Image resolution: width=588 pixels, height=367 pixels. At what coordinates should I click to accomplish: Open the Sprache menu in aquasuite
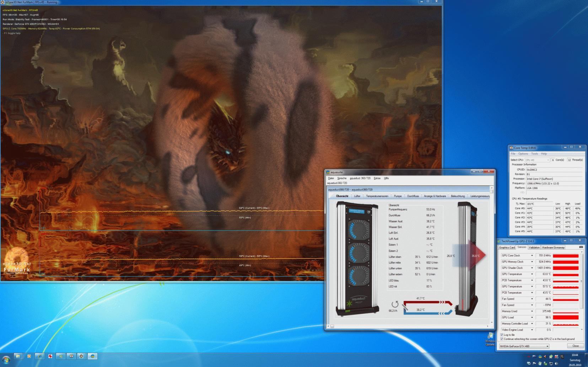[x=342, y=178]
